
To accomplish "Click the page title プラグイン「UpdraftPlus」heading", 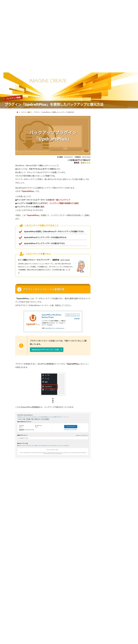I will (x=54, y=105).
